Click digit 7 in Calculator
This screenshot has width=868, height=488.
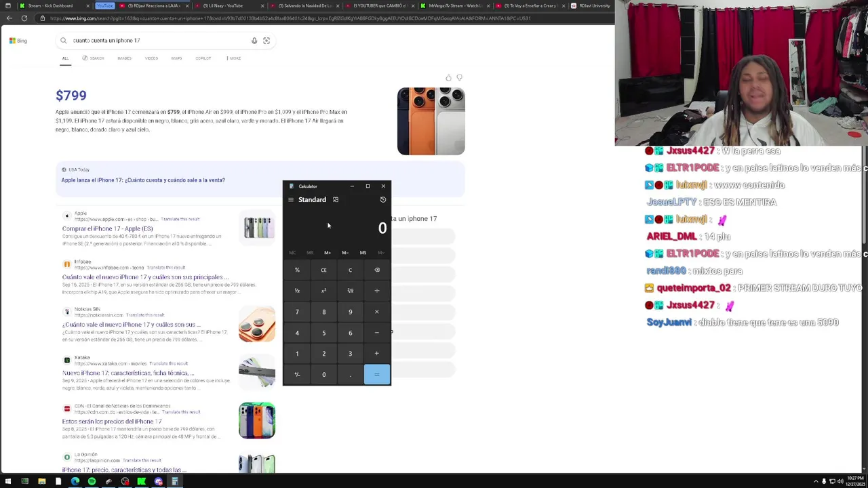coord(297,312)
